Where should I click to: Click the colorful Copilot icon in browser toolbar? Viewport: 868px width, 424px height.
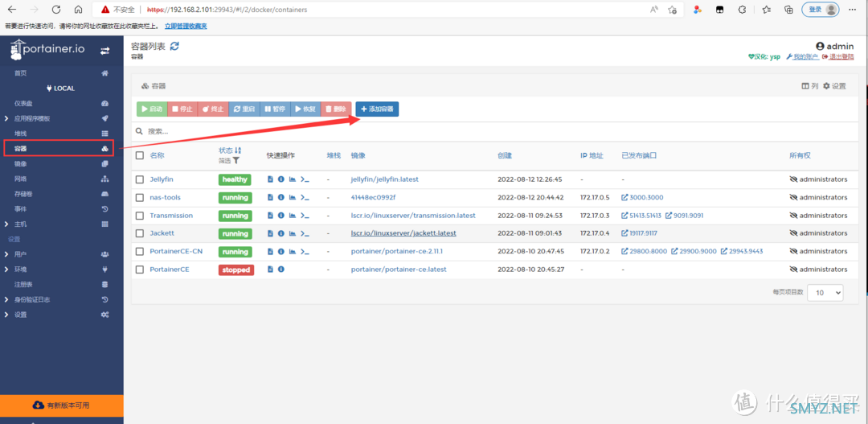pos(698,10)
